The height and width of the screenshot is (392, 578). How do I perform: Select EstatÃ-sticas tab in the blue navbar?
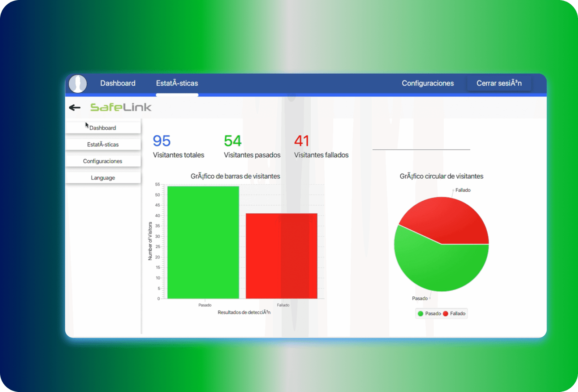tap(177, 83)
